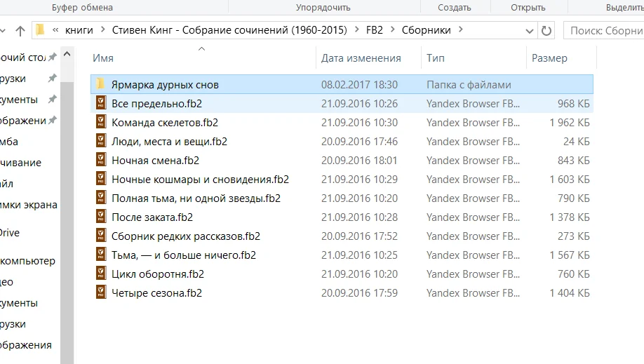Open мба in navigation pane
The width and height of the screenshot is (644, 364).
tap(9, 142)
